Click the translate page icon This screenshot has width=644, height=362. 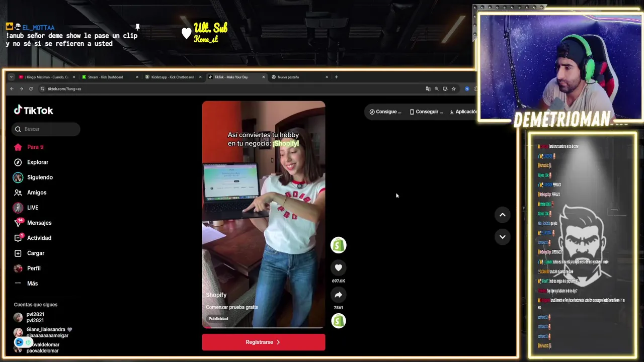point(428,89)
